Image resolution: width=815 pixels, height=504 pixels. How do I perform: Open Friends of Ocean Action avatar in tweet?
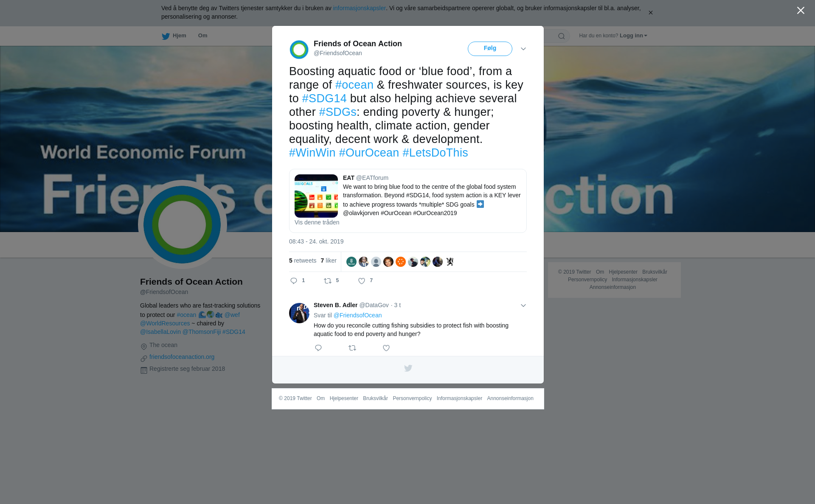(x=299, y=50)
